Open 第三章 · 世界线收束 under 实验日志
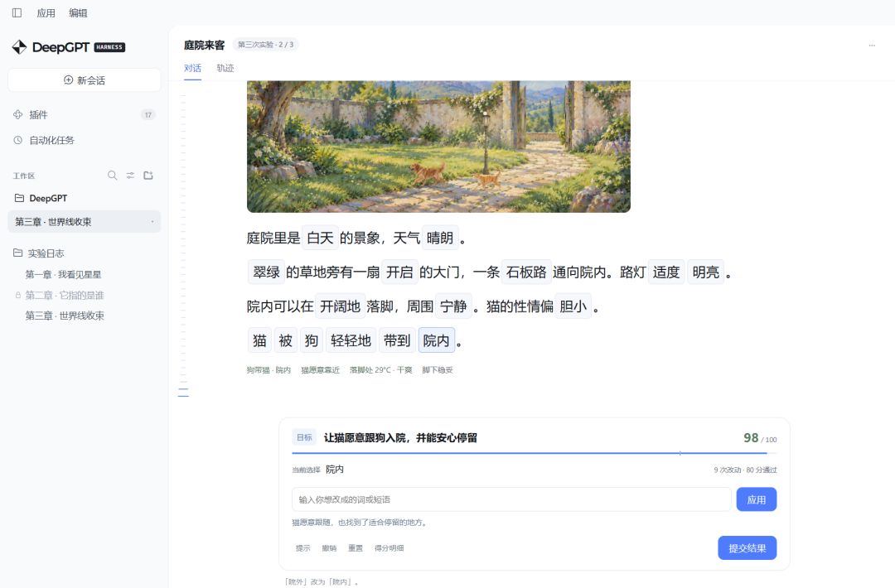Screen dimensions: 895x588 click(x=65, y=316)
